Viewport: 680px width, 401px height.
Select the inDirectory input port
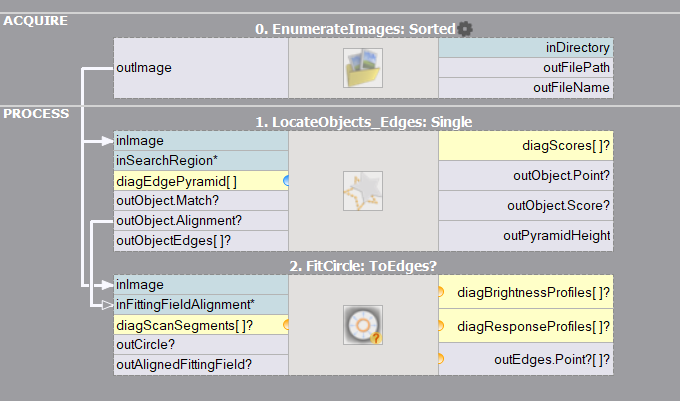click(525, 48)
